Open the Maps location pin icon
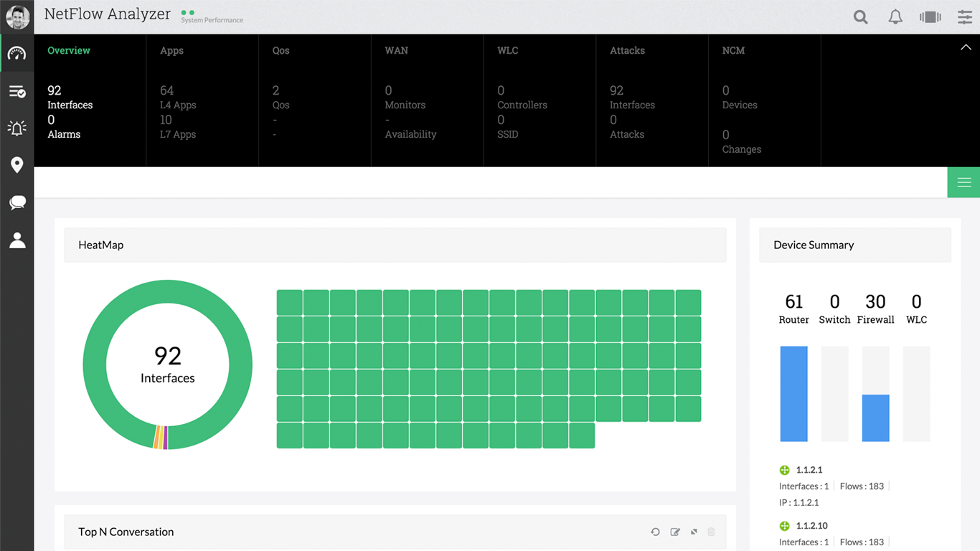Viewport: 980px width, 551px height. point(17,165)
